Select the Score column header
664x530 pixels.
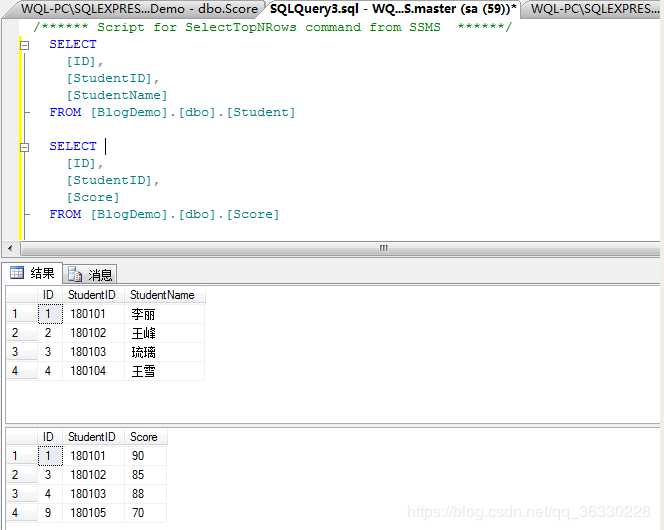(x=146, y=437)
